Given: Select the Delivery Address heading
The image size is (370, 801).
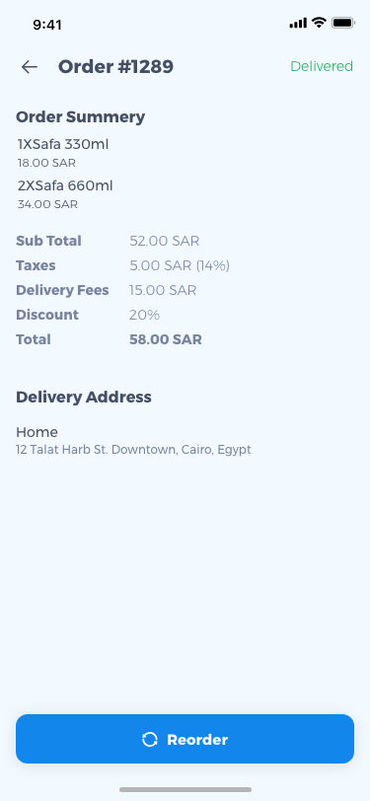Looking at the screenshot, I should pos(84,397).
